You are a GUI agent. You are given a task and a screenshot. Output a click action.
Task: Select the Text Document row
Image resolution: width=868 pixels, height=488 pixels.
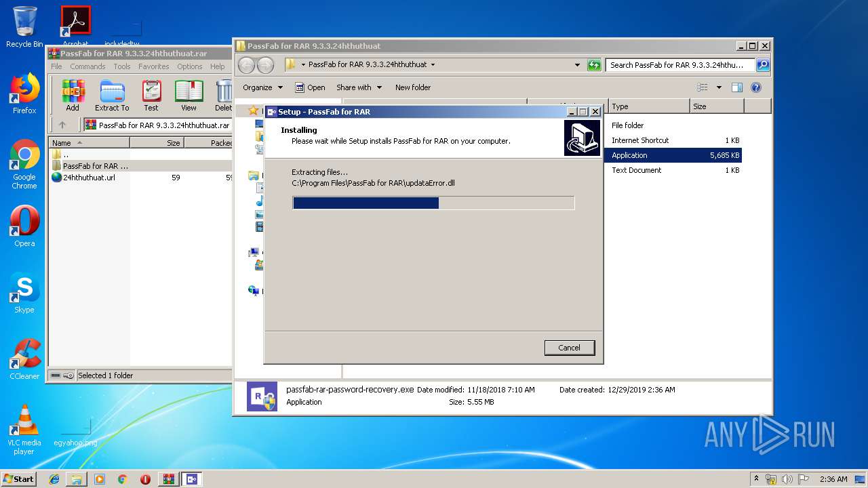coord(673,170)
